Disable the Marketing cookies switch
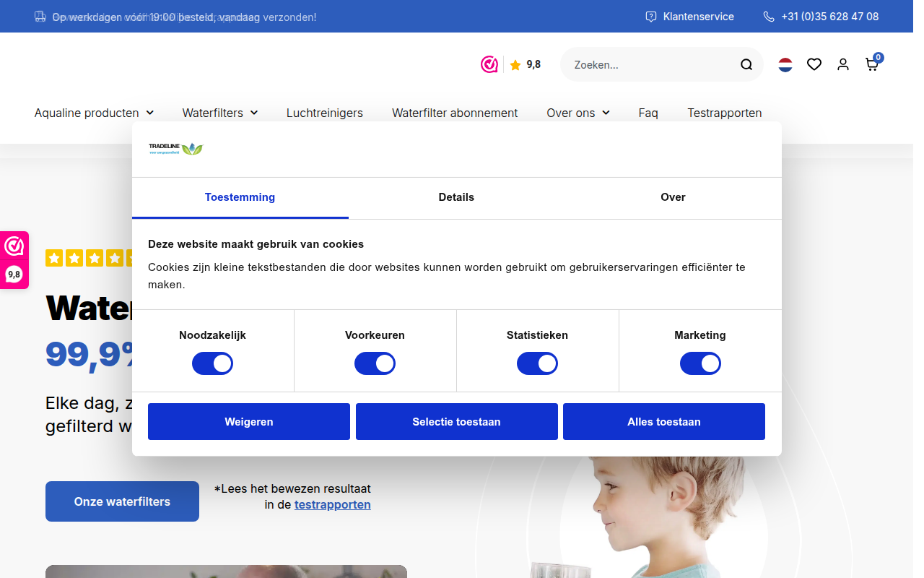 [700, 363]
